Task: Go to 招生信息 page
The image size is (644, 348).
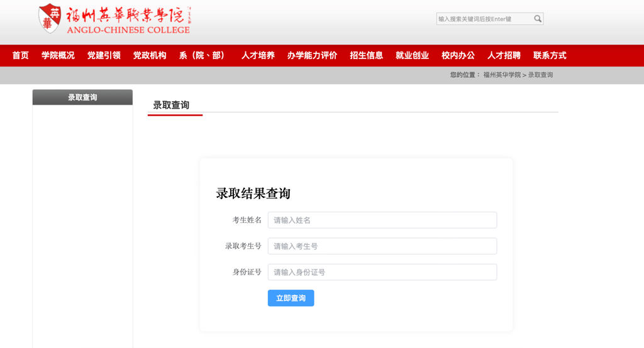Action: 366,55
